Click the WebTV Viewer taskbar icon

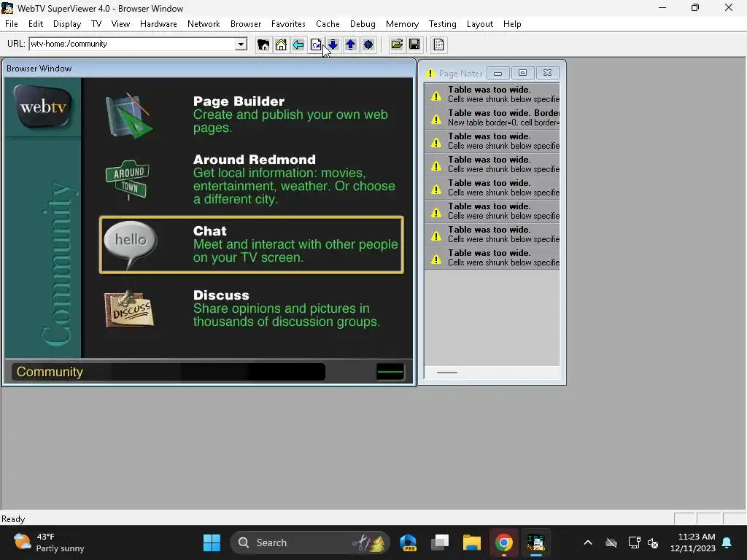coord(536,542)
